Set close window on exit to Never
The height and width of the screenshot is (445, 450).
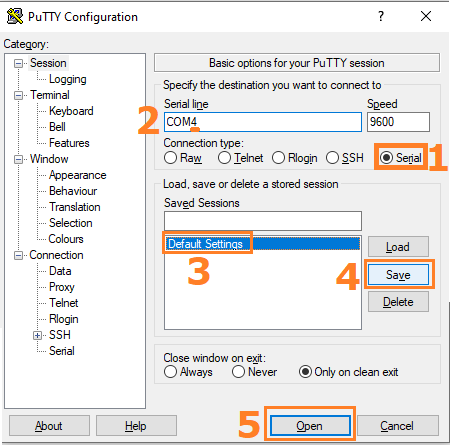[x=238, y=372]
